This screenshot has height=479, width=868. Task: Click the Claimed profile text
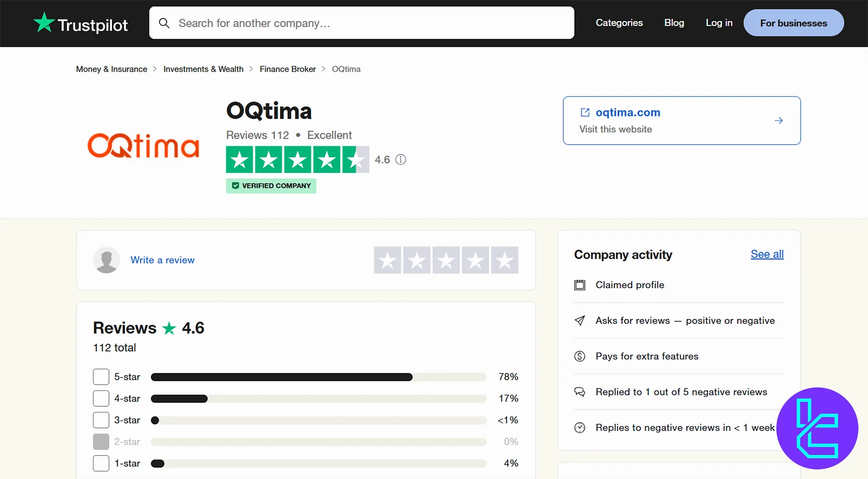tap(630, 285)
